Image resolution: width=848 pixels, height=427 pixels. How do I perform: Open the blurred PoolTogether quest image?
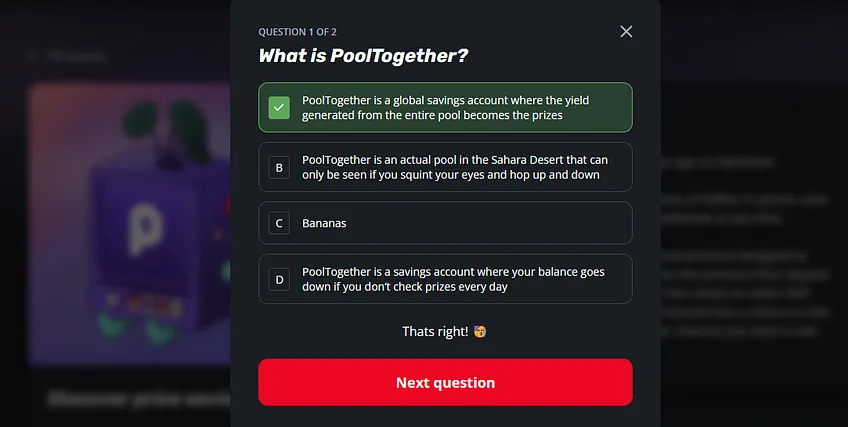tap(130, 223)
